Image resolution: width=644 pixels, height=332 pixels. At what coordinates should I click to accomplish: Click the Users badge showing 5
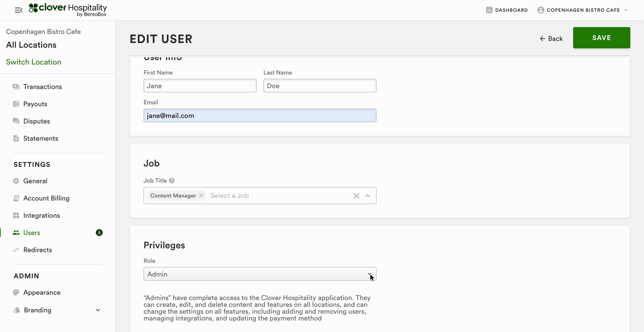pyautogui.click(x=99, y=233)
